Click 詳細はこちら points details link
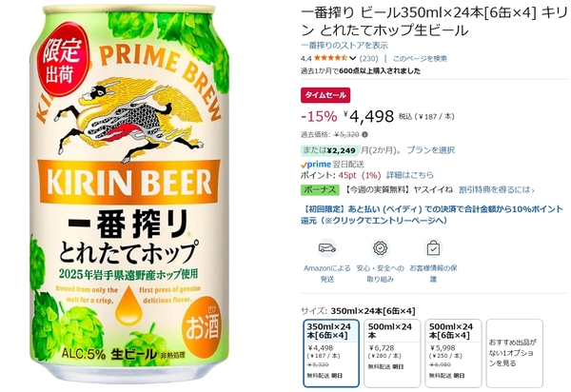The width and height of the screenshot is (571, 392). [409, 175]
